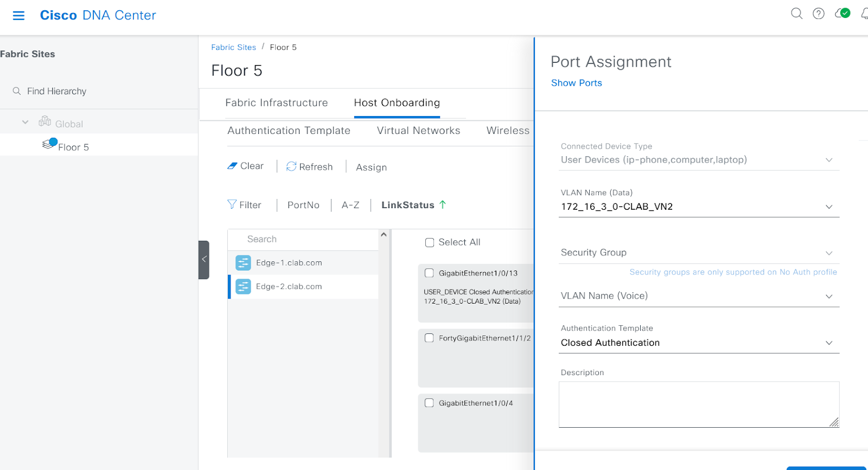Image resolution: width=868 pixels, height=470 pixels.
Task: Click the GigabitEthernet1/0/4 port label
Action: tap(476, 403)
